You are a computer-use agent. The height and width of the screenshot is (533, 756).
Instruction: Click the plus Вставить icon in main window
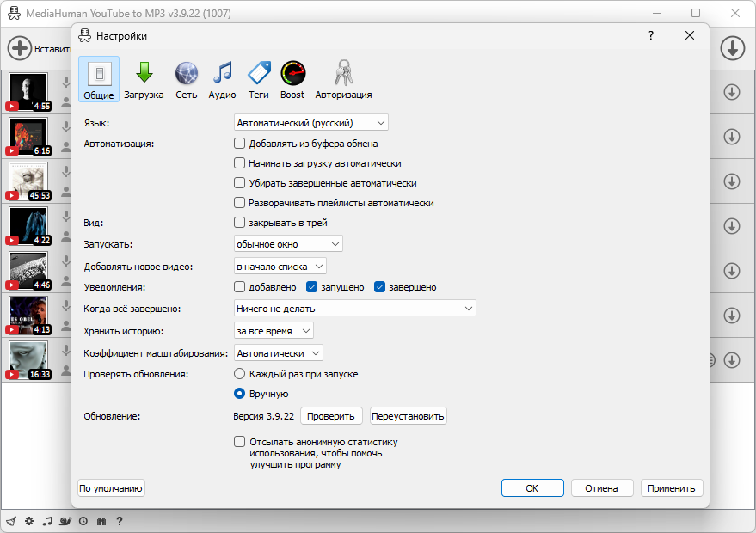[20, 48]
